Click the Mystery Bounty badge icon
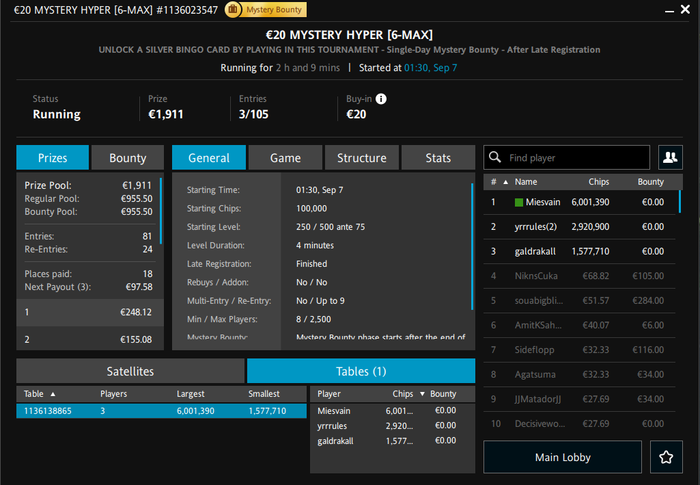 pyautogui.click(x=233, y=9)
